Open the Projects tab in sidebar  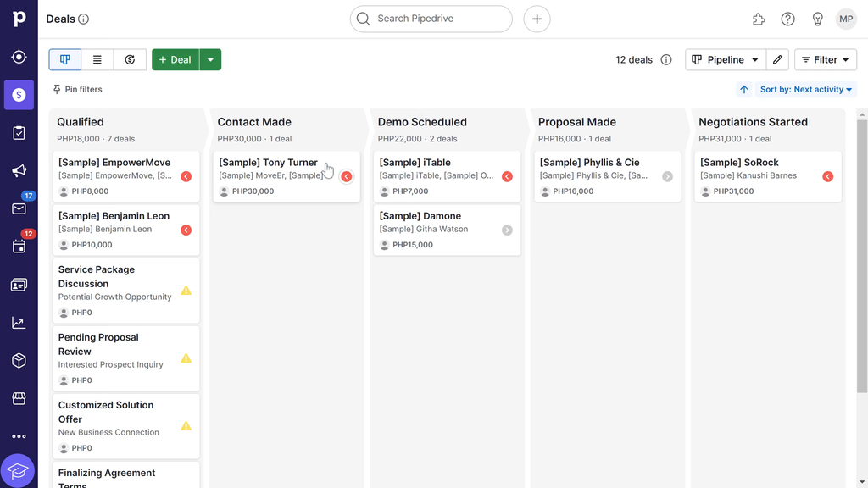point(19,133)
